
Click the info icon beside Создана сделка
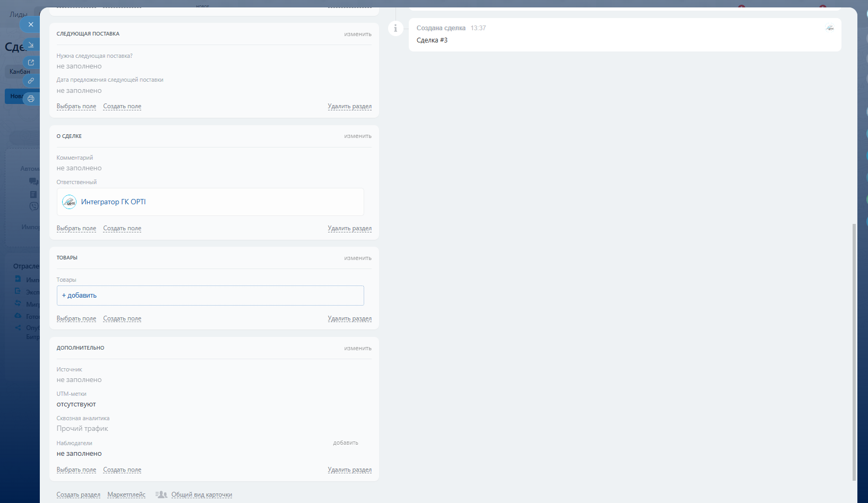coord(396,28)
